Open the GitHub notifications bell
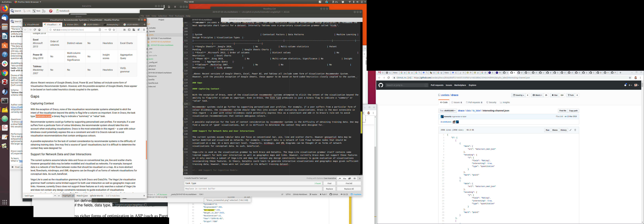Screen dimensions: 644x224 point(625,85)
